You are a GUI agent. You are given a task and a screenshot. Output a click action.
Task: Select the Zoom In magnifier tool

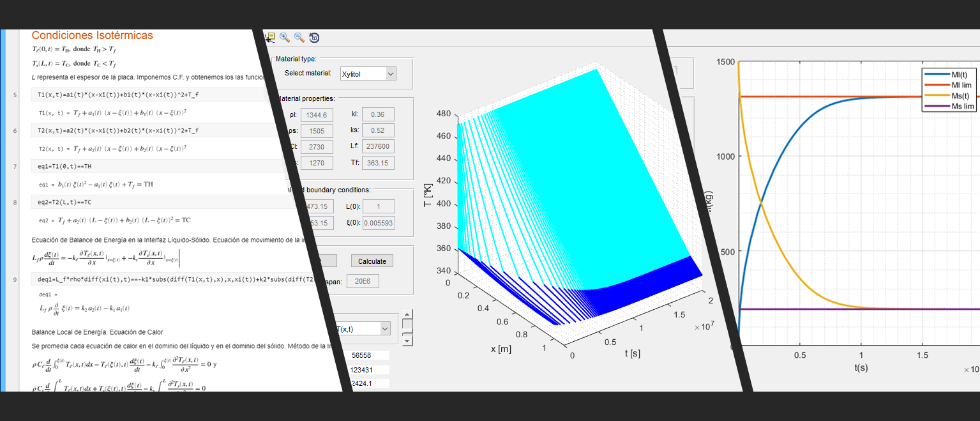[x=285, y=38]
